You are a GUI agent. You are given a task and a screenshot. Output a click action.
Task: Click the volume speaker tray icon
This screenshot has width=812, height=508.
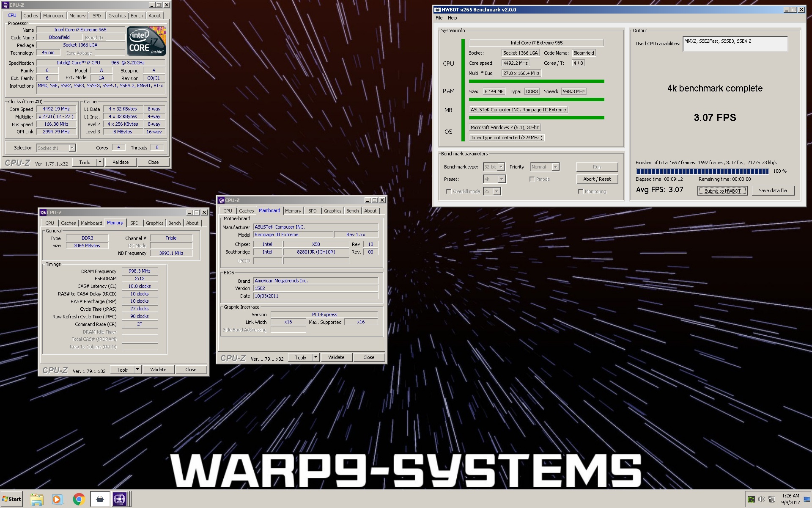[x=761, y=499]
